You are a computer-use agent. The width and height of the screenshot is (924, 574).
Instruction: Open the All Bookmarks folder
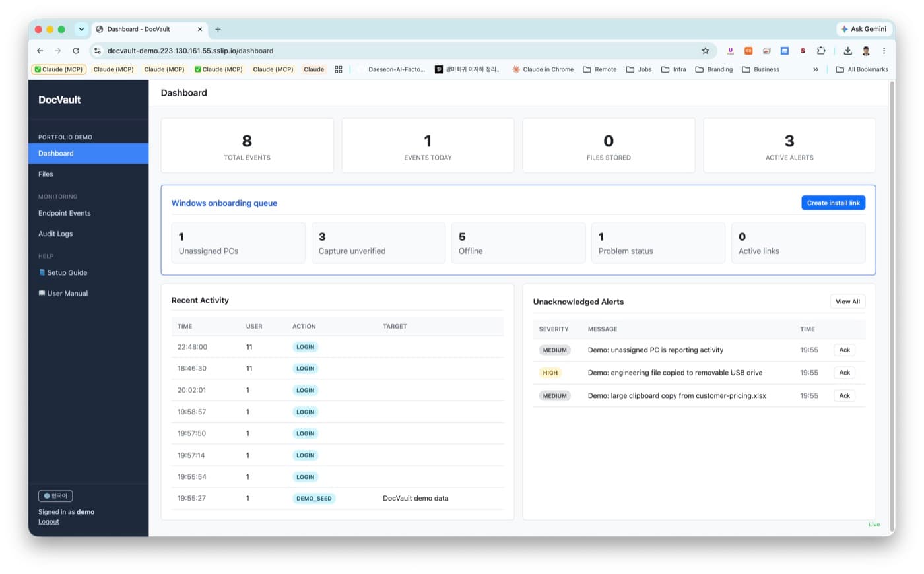click(x=862, y=69)
